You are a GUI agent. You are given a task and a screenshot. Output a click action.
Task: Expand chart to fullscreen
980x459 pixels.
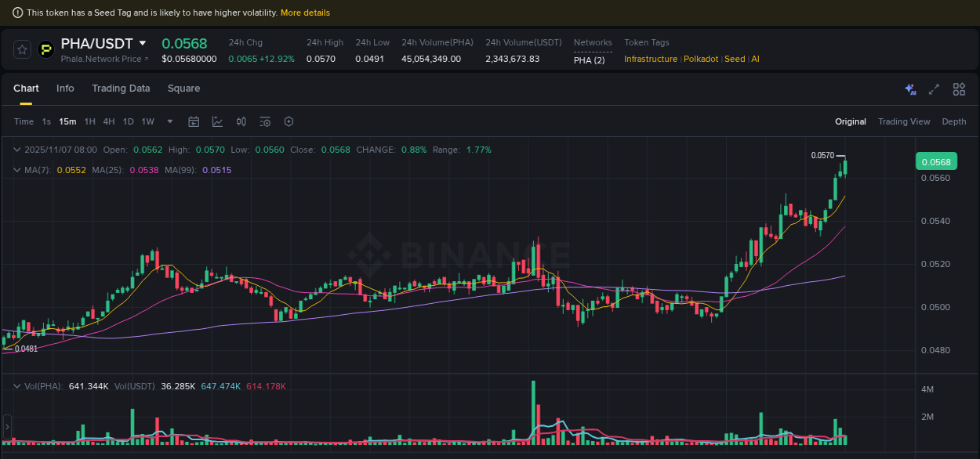click(x=934, y=89)
